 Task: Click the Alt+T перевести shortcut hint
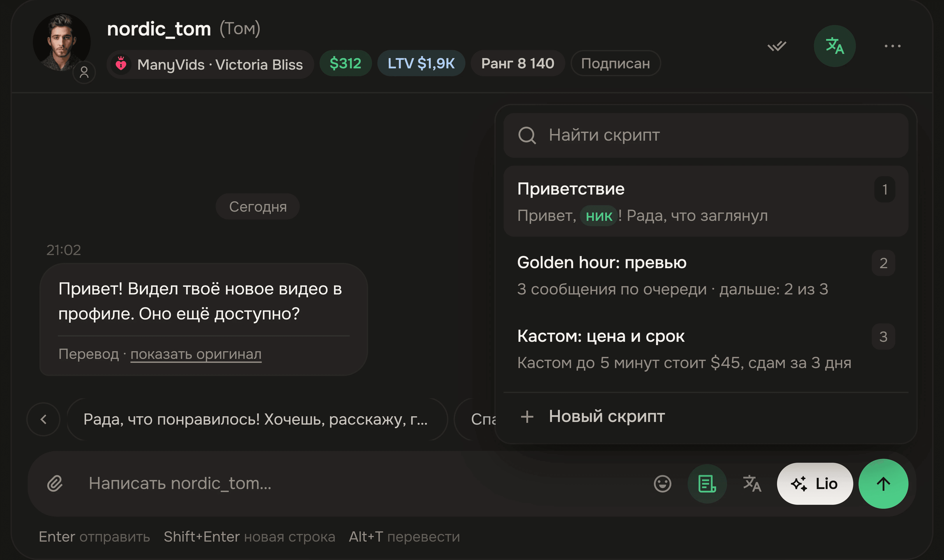tap(404, 537)
